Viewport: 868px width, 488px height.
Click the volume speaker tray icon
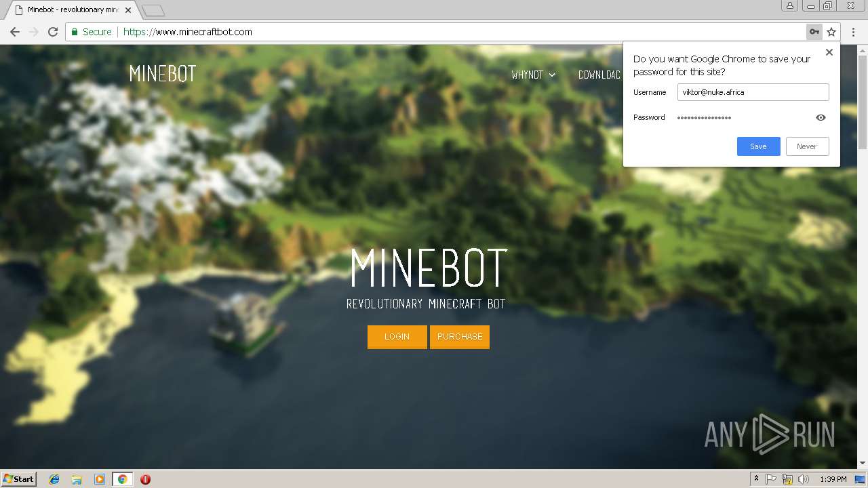(804, 479)
